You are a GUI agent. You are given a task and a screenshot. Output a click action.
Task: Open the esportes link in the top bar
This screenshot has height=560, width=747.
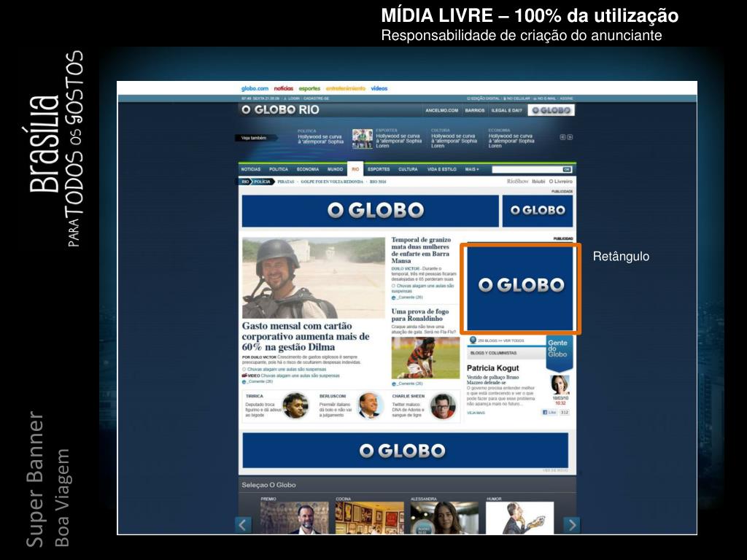[309, 88]
